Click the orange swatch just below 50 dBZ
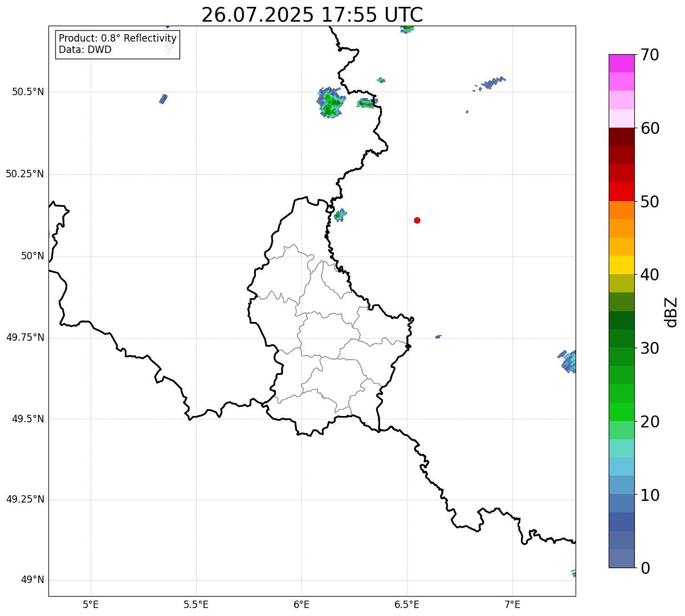The image size is (685, 616). 622,210
